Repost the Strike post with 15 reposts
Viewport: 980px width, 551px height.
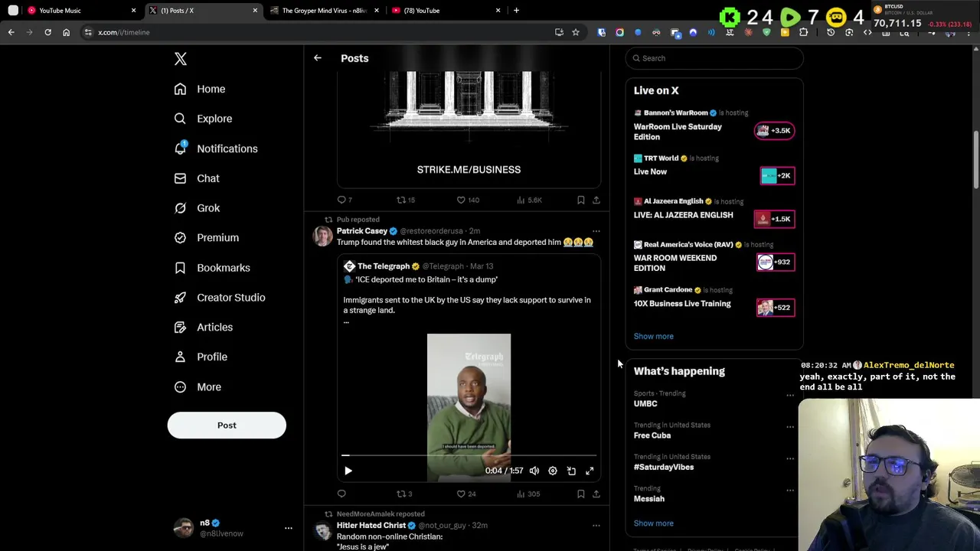[405, 200]
